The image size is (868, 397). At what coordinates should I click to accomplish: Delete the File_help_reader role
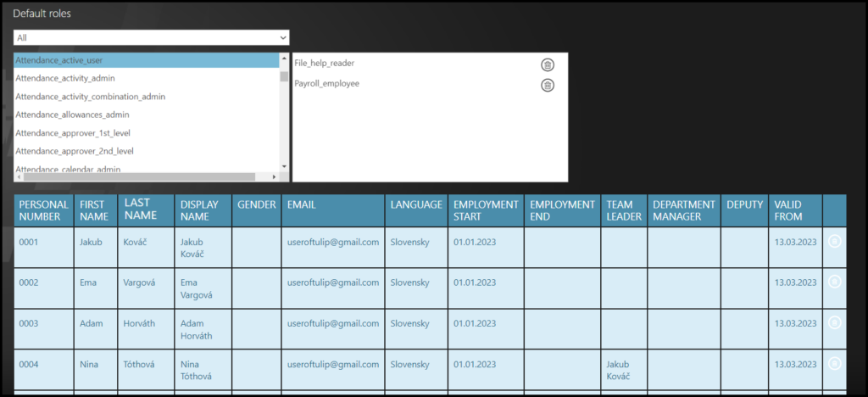click(x=548, y=64)
